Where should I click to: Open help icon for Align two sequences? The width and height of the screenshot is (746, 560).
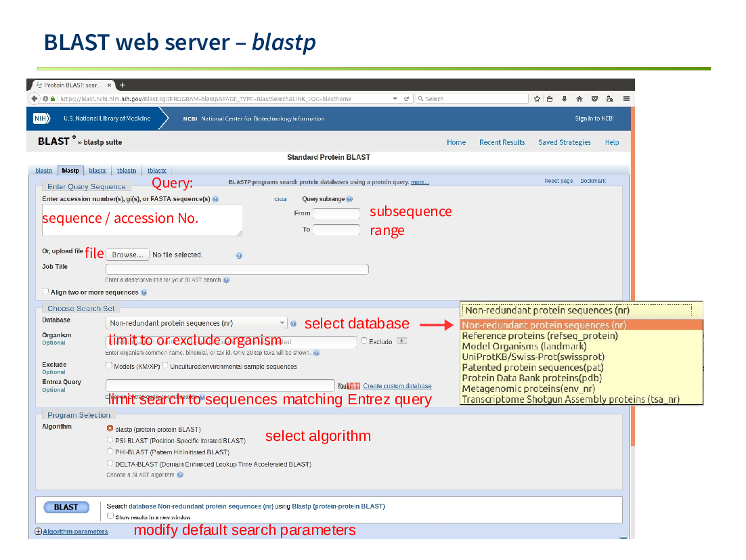click(x=144, y=293)
